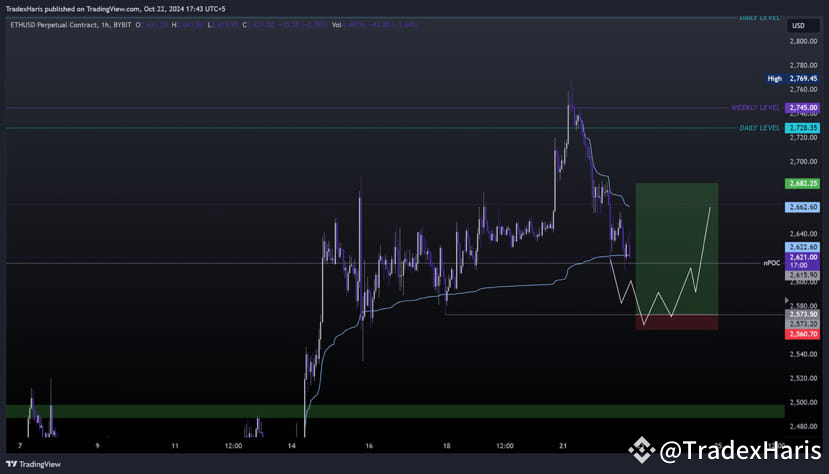This screenshot has width=829, height=474.
Task: Click date label 7 on time axis
Action: point(20,446)
